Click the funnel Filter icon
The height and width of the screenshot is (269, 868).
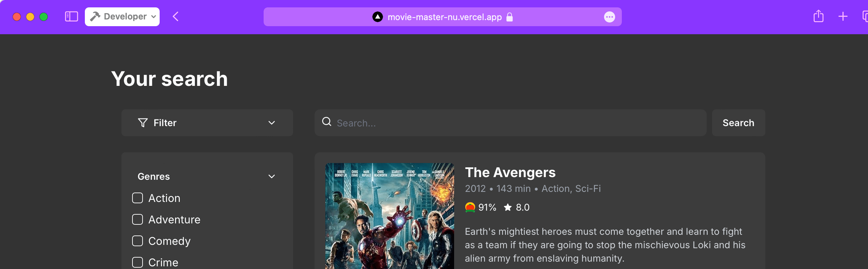143,123
